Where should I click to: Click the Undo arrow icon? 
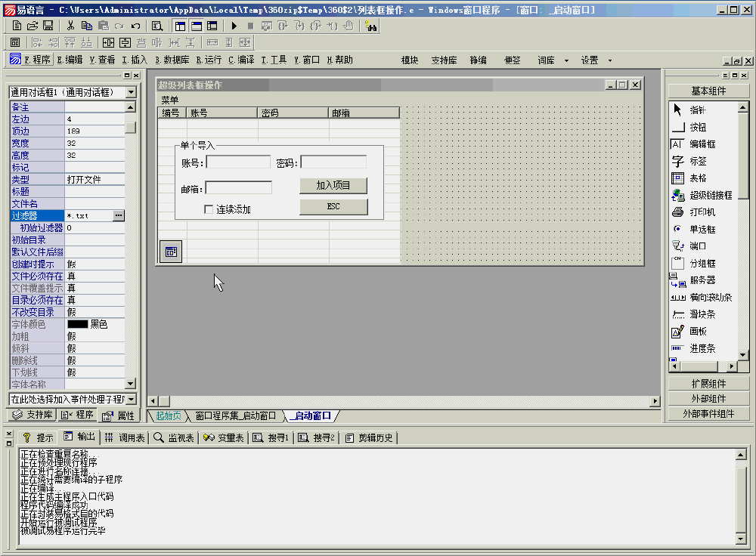click(x=136, y=26)
